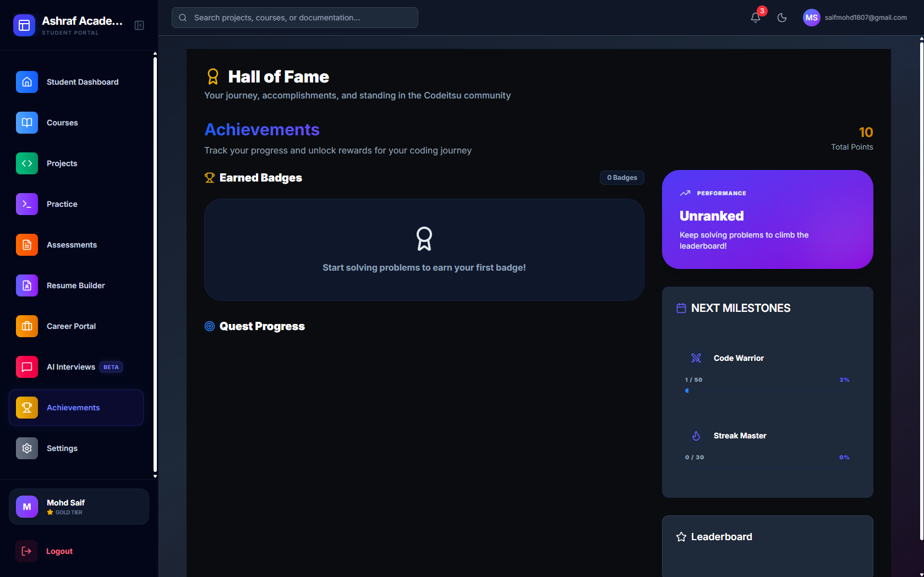The height and width of the screenshot is (577, 924).
Task: Click the Logout link
Action: point(59,551)
